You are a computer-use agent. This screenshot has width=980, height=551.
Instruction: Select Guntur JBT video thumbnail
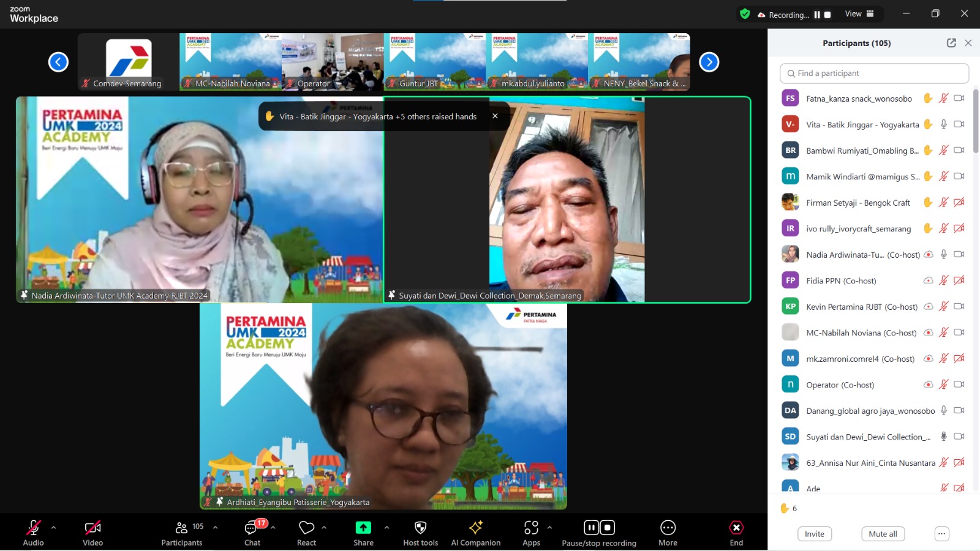point(435,62)
